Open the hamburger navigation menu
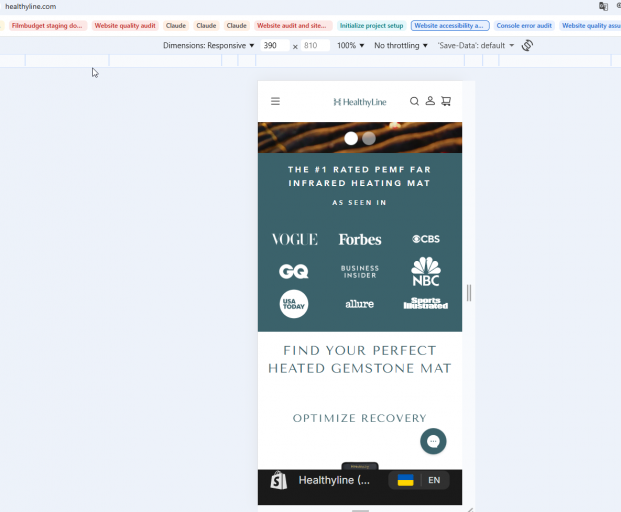Image resolution: width=621 pixels, height=512 pixels. 275,101
